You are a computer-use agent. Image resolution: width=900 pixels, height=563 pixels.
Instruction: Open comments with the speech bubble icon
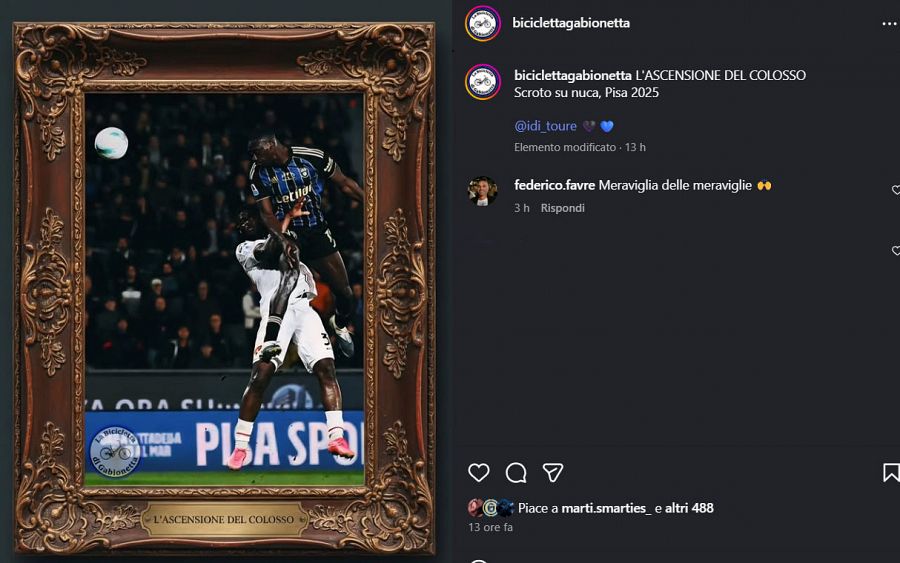pos(516,473)
